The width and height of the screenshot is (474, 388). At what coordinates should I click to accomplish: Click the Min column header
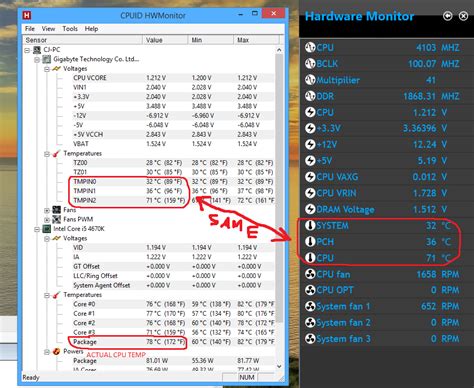[211, 40]
